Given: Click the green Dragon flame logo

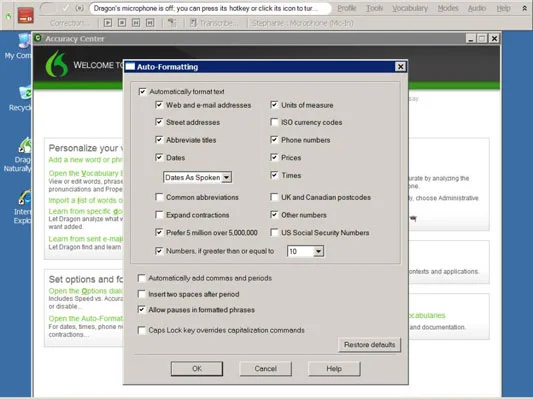Looking at the screenshot, I should point(56,64).
